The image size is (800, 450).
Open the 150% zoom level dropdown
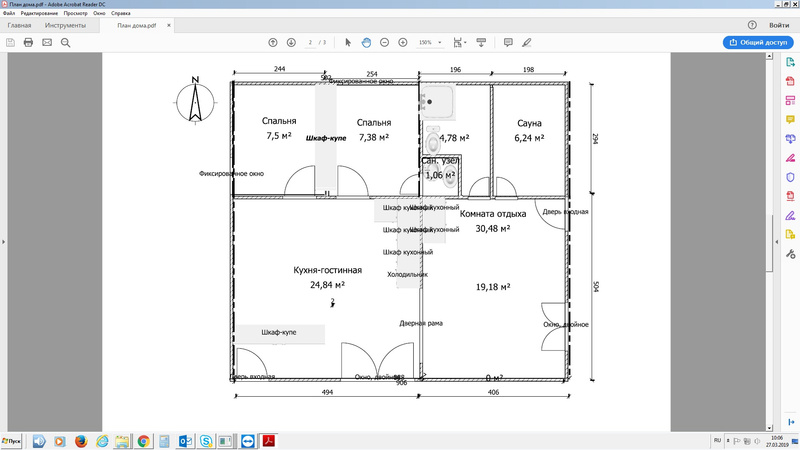(429, 43)
